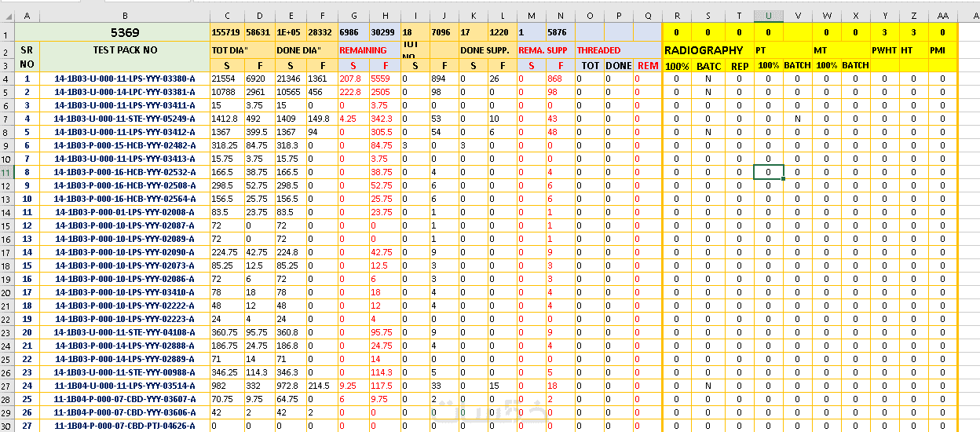The image size is (980, 432).
Task: Click the select-all corner triangle of the sheet
Action: click(7, 16)
